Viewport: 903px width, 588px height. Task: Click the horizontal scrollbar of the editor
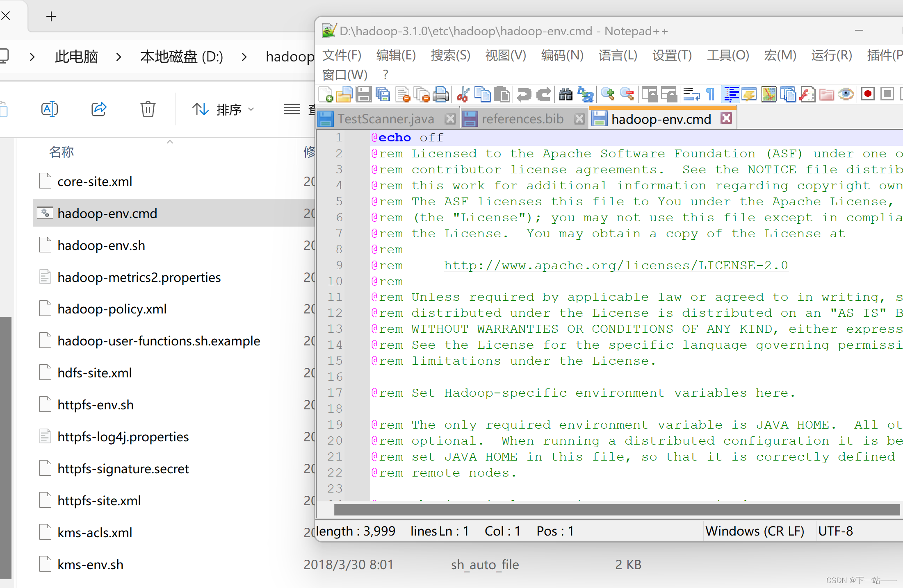pos(615,510)
